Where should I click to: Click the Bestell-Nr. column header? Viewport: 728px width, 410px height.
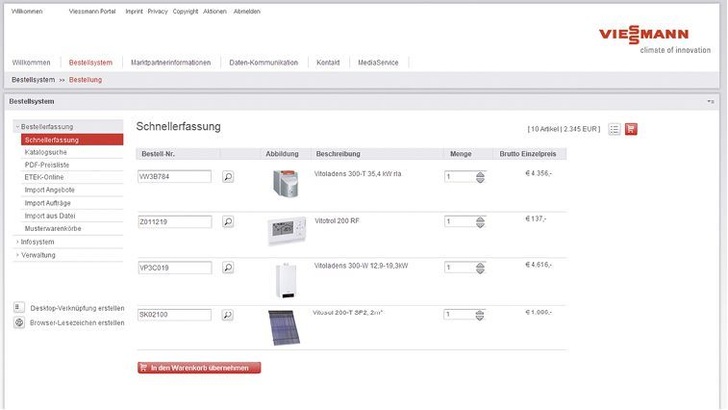158,154
